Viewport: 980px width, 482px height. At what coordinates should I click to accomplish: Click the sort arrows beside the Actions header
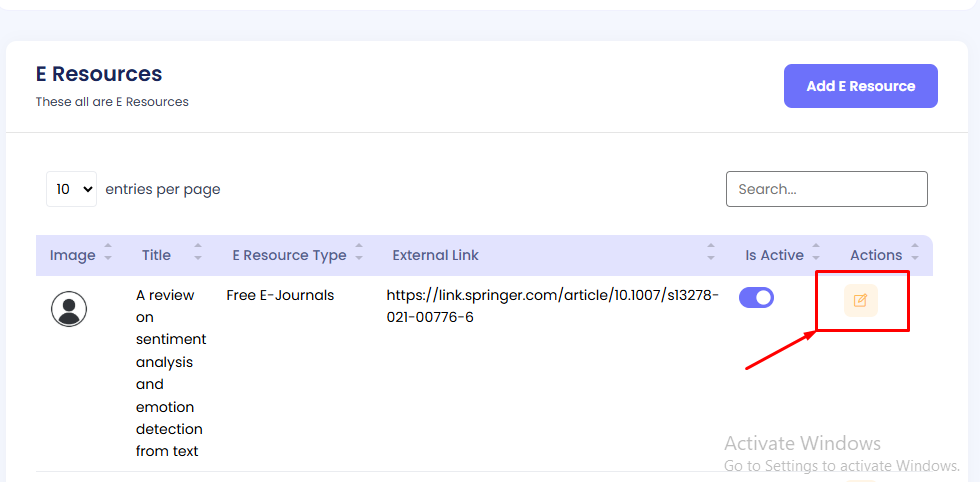(915, 255)
